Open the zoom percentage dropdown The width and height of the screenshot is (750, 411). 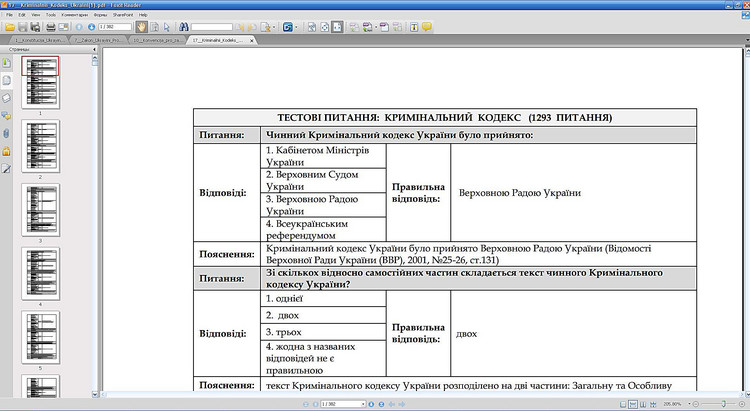coord(689,404)
